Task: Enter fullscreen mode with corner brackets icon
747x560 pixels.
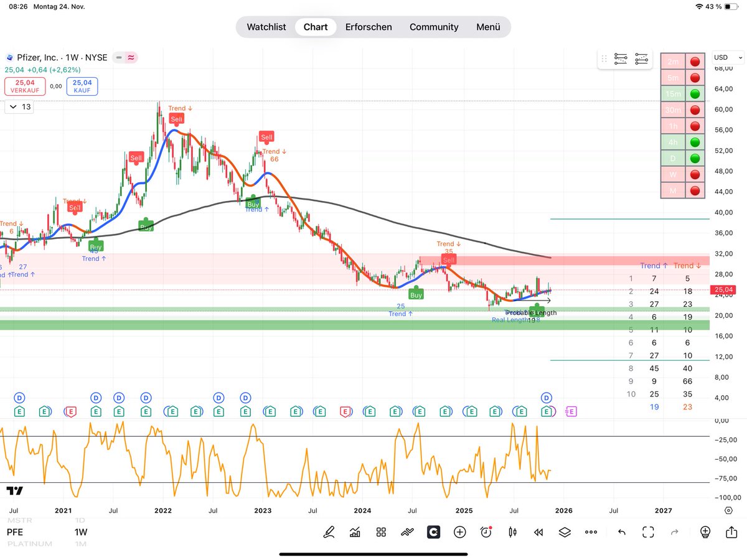Action: click(x=648, y=532)
